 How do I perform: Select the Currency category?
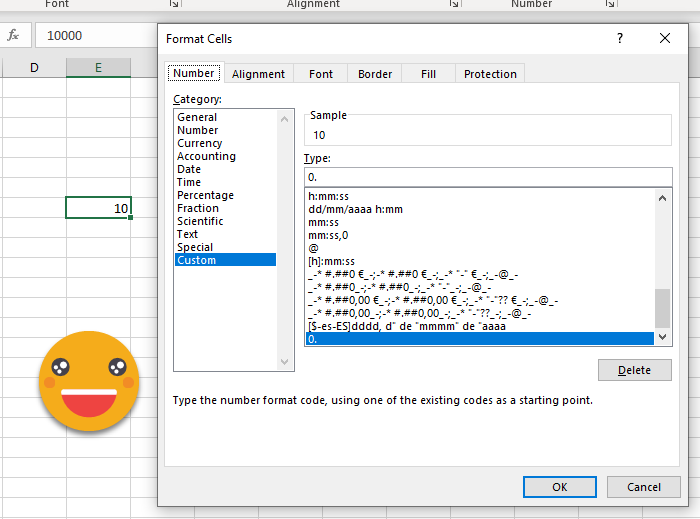click(200, 143)
